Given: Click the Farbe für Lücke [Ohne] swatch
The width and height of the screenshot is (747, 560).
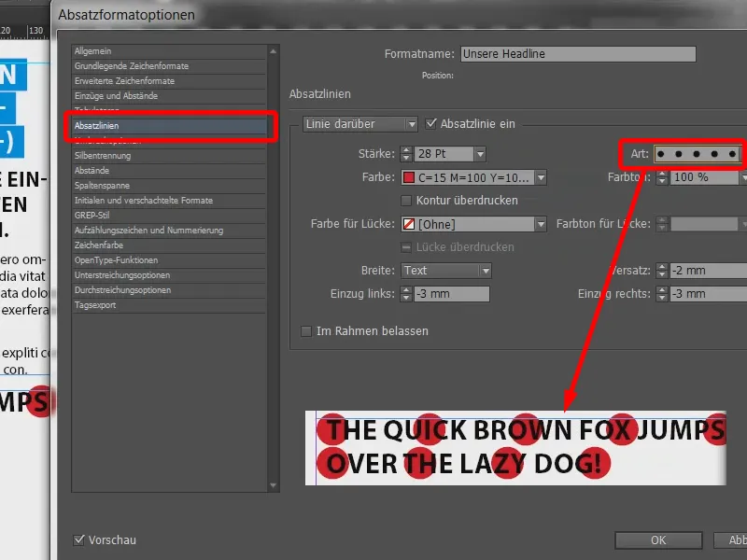Looking at the screenshot, I should (408, 224).
